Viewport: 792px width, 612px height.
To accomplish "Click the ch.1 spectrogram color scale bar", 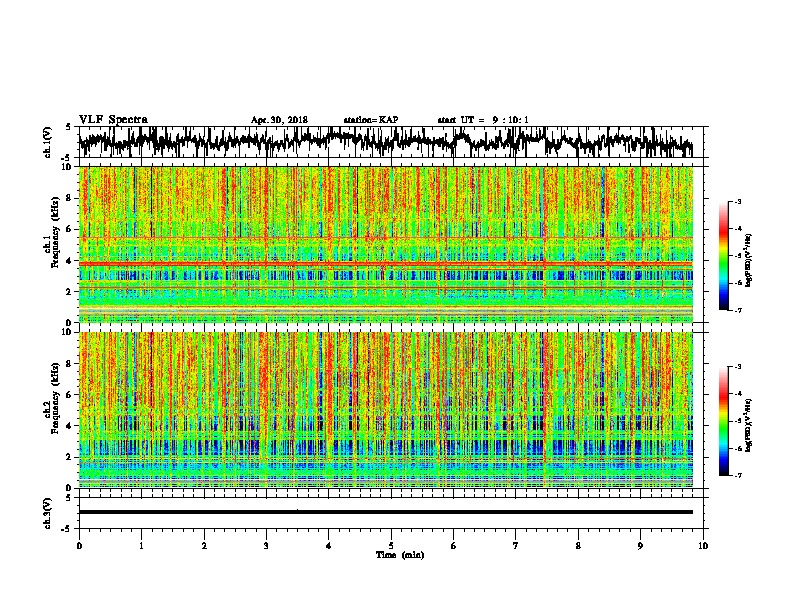I will [723, 256].
